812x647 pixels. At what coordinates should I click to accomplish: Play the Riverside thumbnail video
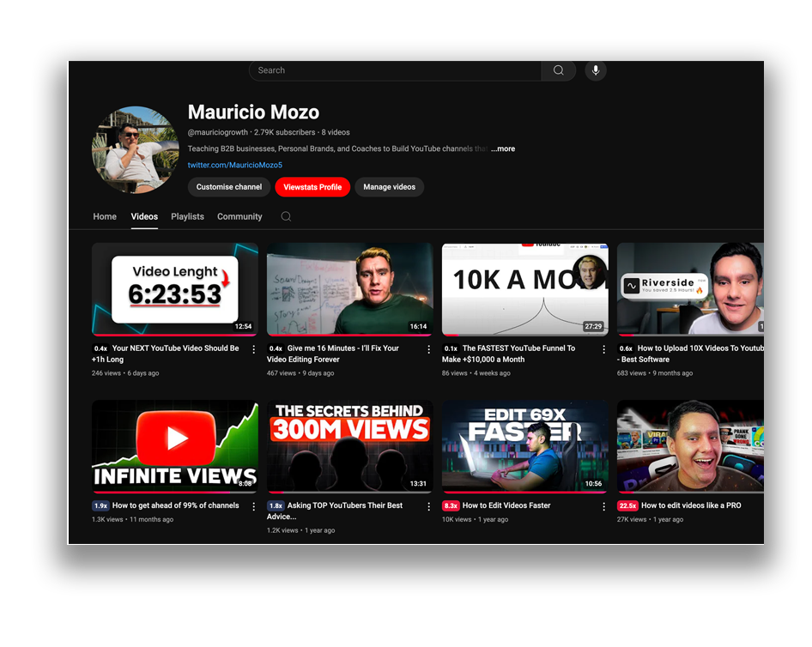[690, 289]
